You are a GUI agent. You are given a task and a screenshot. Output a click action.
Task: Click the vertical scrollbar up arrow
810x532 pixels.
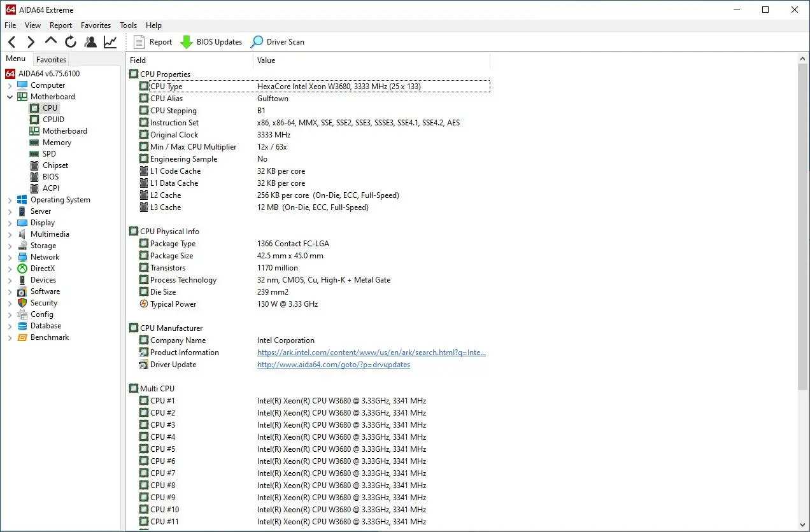pos(803,59)
